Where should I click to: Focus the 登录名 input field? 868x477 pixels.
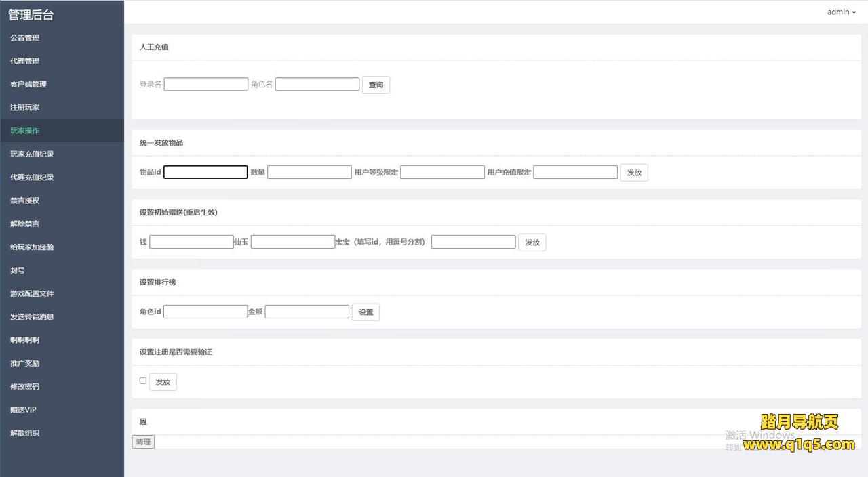(206, 84)
